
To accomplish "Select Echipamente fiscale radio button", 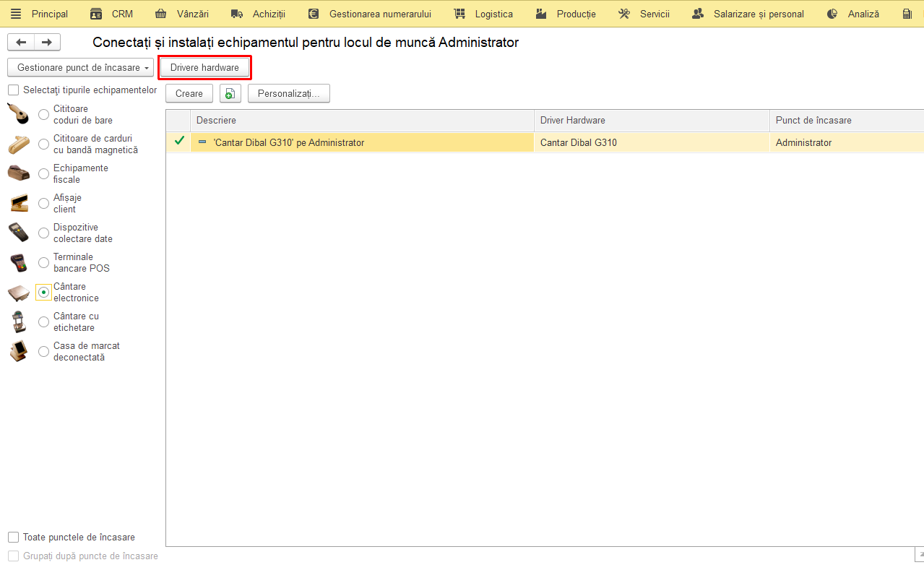I will [44, 173].
